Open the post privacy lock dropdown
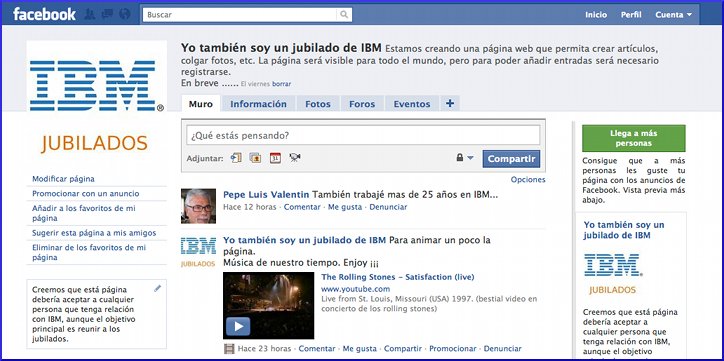Screen dimensions: 724x361 pos(465,158)
